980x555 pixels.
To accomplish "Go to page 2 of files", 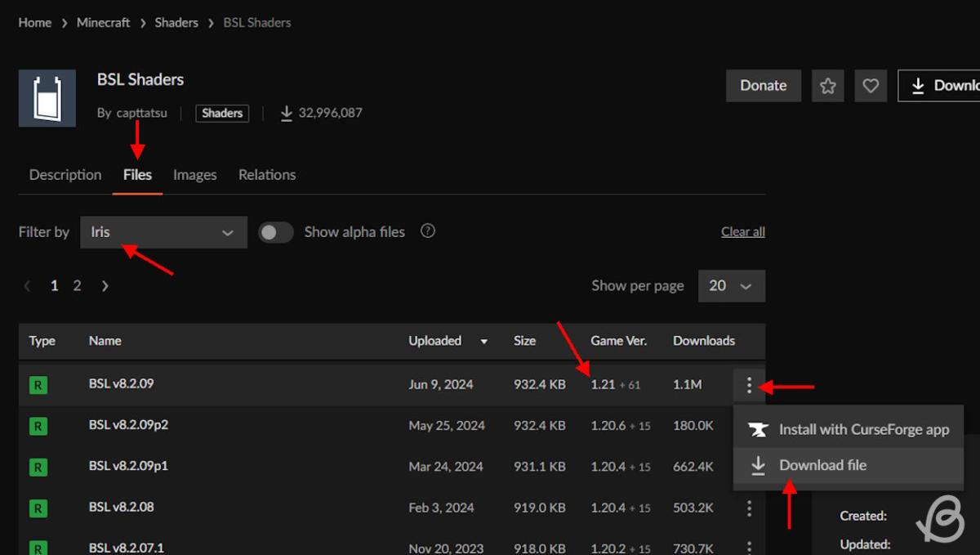I will coord(77,286).
